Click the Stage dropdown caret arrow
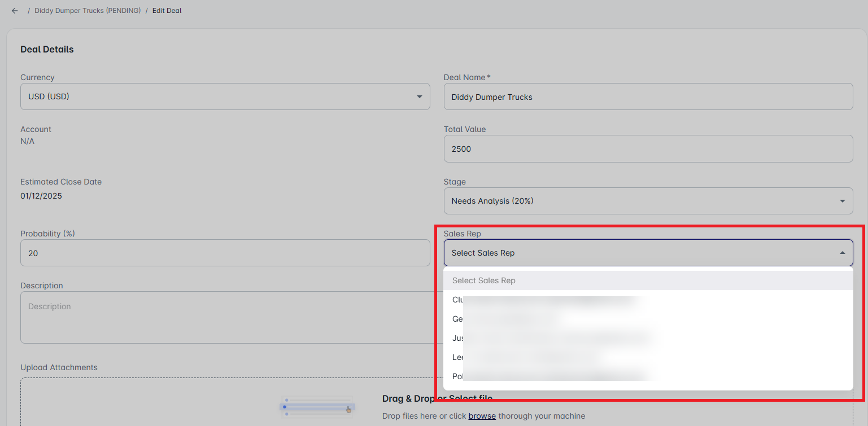 (x=842, y=201)
